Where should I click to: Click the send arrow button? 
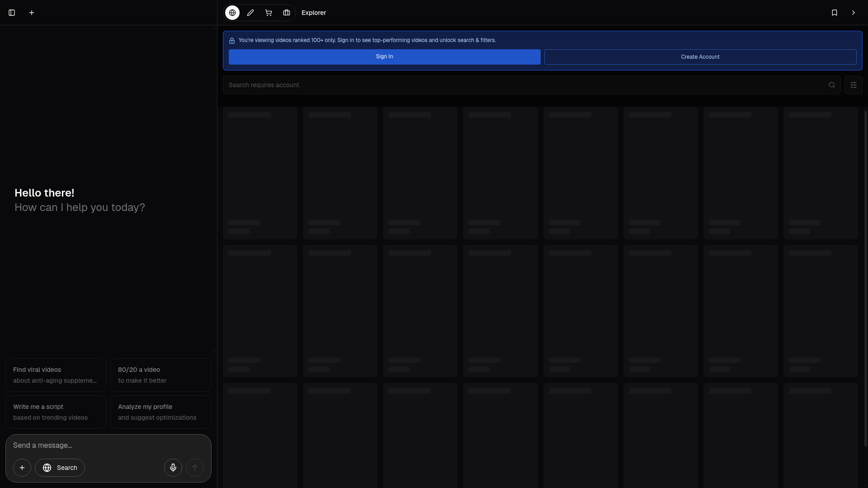tap(195, 468)
